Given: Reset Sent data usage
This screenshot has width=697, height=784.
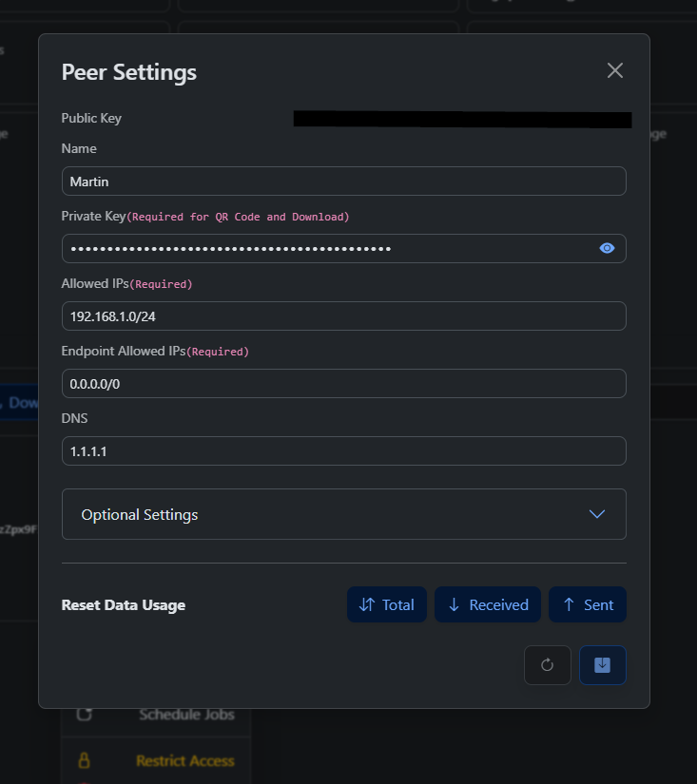Looking at the screenshot, I should pyautogui.click(x=587, y=604).
